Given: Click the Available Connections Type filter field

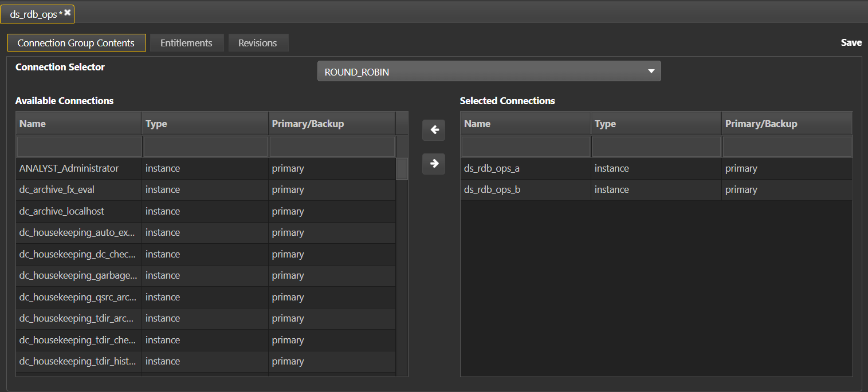Looking at the screenshot, I should click(205, 146).
